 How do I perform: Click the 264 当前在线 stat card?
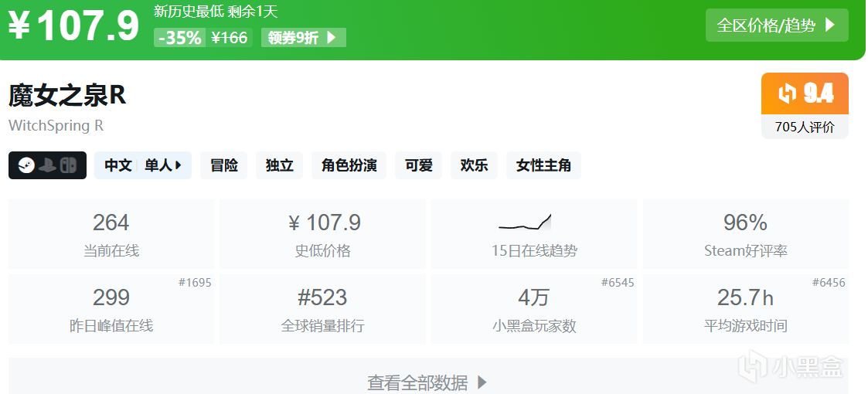(x=111, y=234)
